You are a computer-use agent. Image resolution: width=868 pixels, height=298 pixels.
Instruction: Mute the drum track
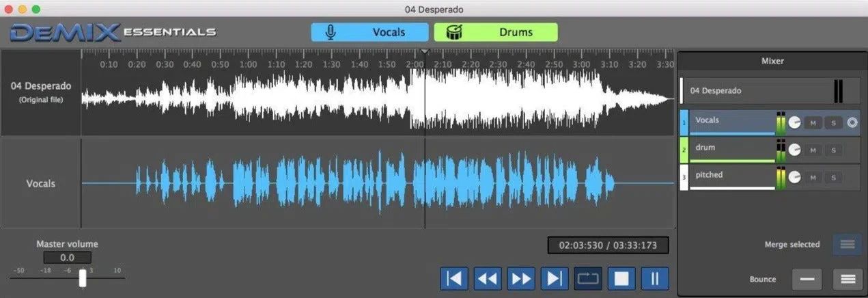pyautogui.click(x=813, y=150)
